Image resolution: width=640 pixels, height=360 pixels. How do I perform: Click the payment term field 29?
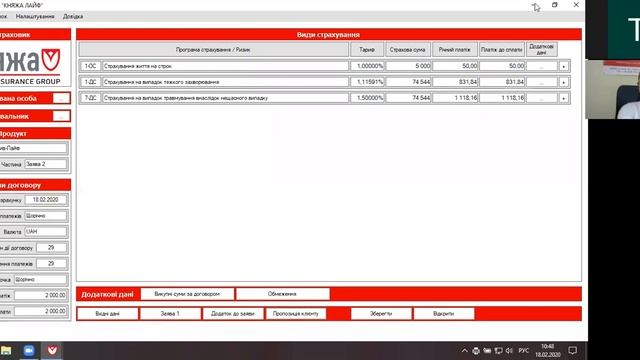click(51, 263)
